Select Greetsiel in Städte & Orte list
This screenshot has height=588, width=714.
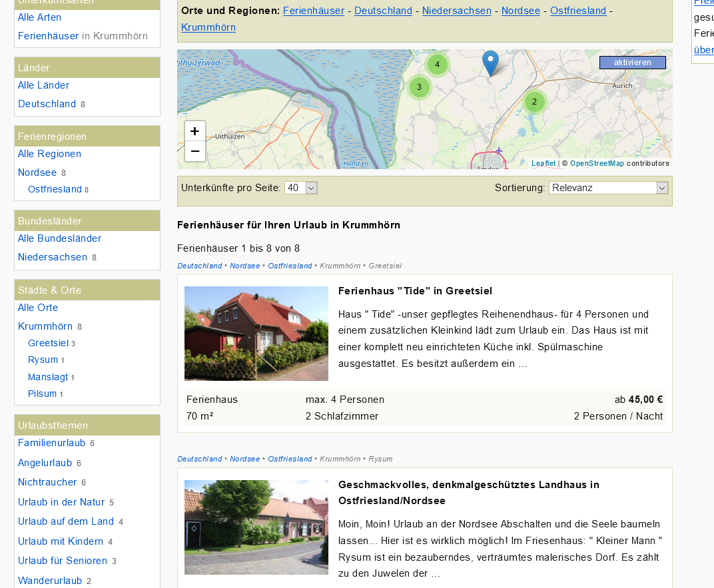point(48,343)
